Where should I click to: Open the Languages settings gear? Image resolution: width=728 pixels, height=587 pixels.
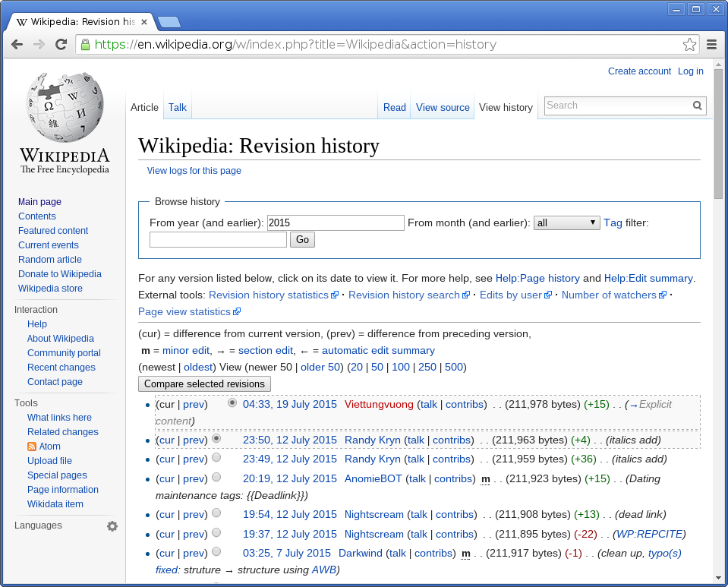coord(112,525)
